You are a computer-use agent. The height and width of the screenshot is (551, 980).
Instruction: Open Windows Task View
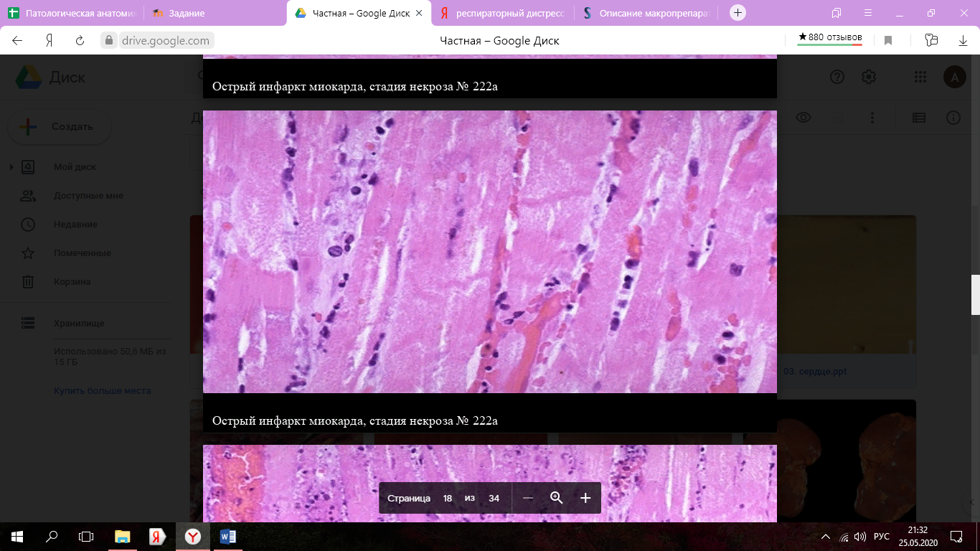click(x=86, y=536)
